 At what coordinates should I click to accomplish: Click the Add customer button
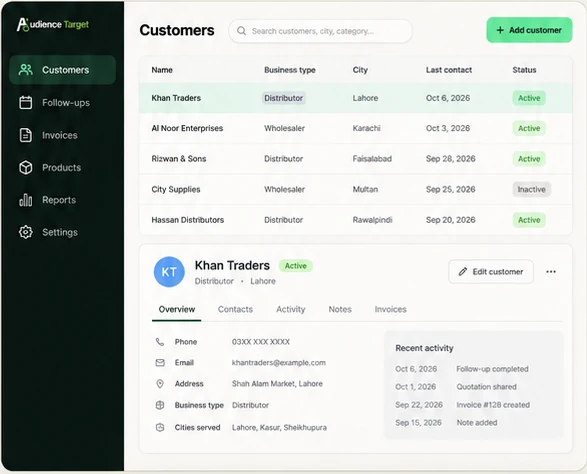529,30
